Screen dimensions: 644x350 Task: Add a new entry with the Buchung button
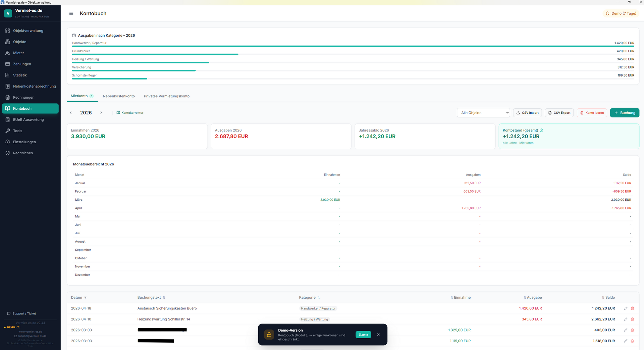point(625,113)
